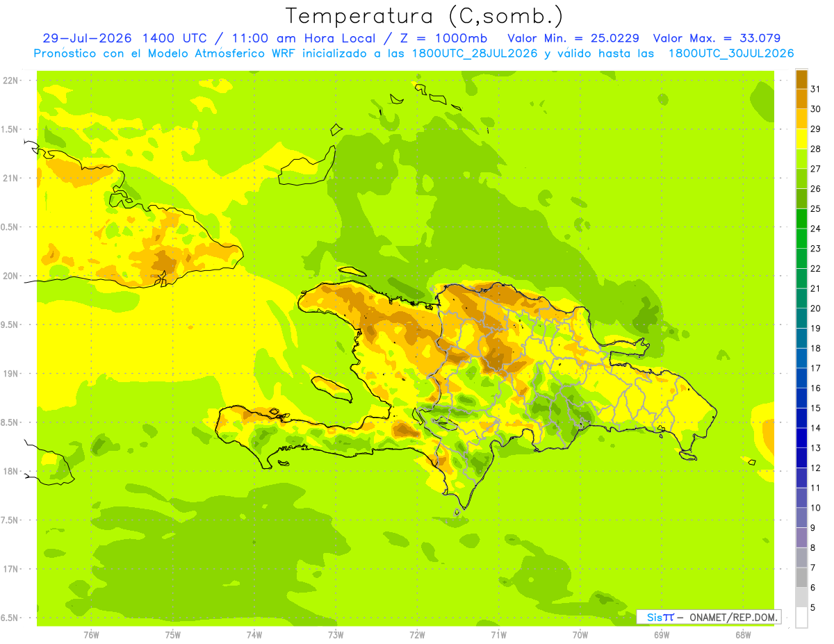Click the "17N" latitude axis label

point(10,569)
